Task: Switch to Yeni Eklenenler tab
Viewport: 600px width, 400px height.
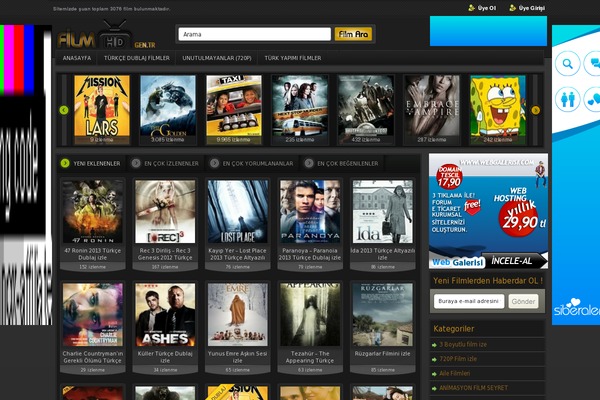Action: pos(91,163)
